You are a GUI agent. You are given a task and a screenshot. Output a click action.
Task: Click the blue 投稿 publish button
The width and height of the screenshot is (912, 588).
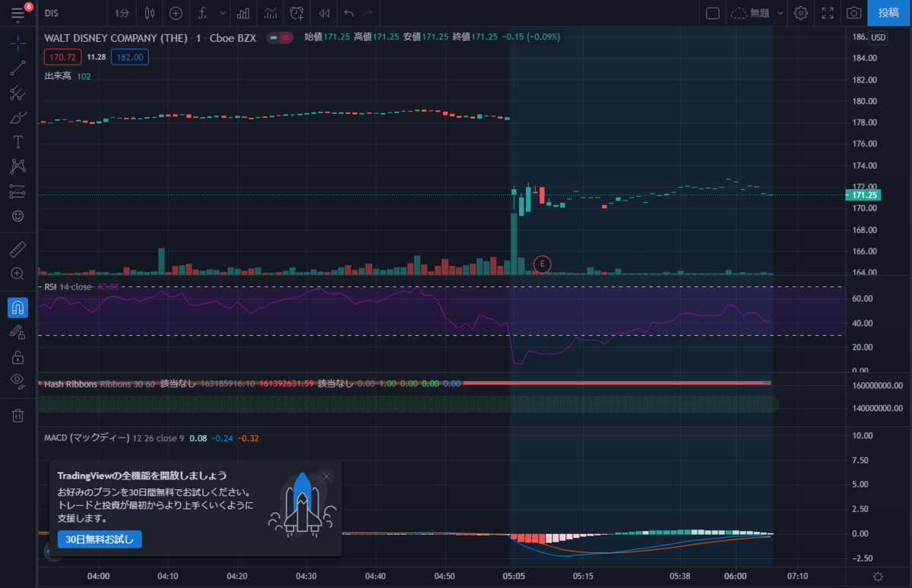coord(888,13)
